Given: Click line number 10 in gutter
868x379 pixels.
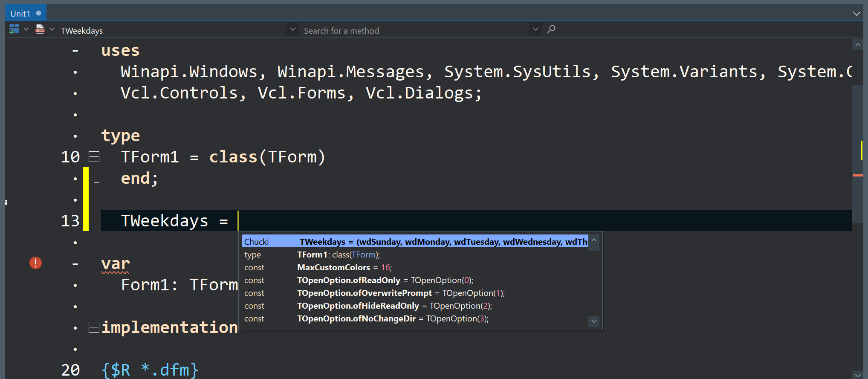Looking at the screenshot, I should click(70, 157).
